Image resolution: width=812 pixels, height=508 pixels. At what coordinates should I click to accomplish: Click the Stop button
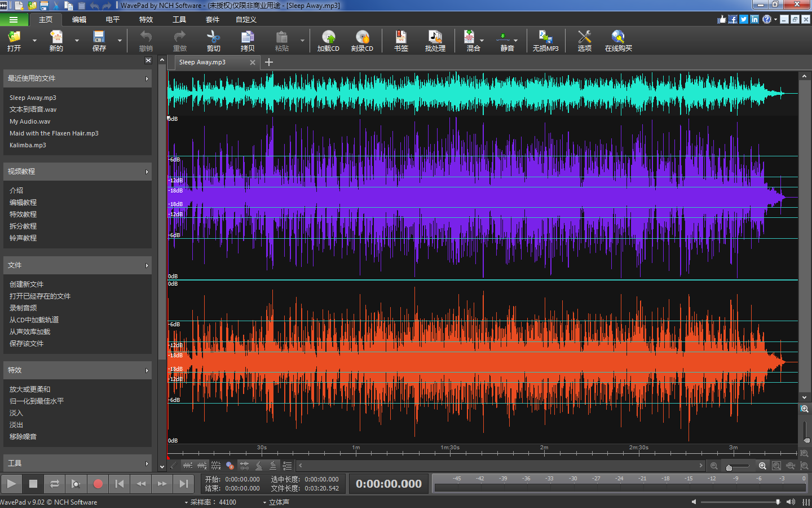tap(33, 484)
